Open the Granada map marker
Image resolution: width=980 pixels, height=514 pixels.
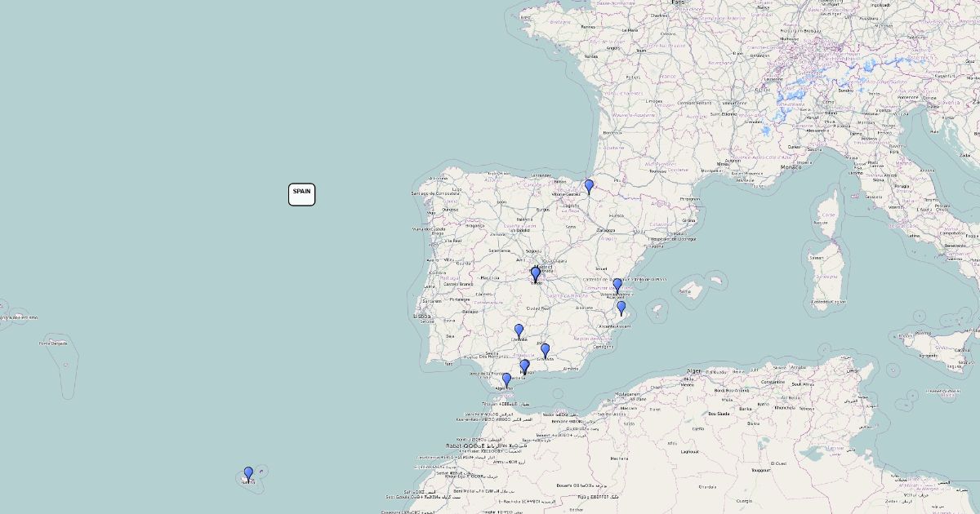pos(545,351)
